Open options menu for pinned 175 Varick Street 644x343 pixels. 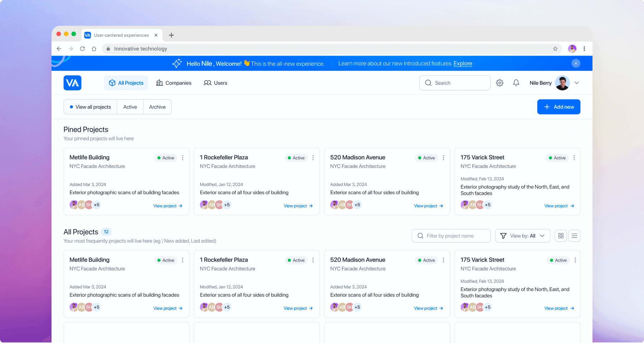tap(574, 158)
